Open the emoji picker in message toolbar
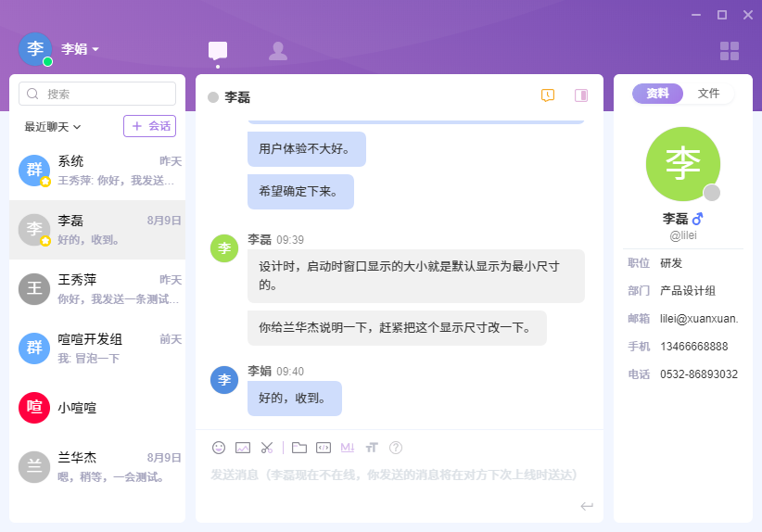762x532 pixels. [219, 448]
